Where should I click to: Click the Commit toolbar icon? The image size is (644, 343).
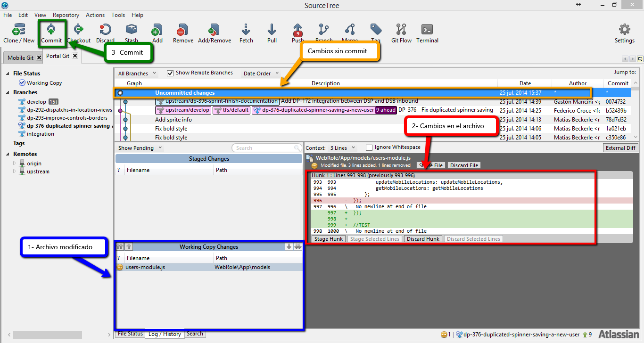coord(51,33)
